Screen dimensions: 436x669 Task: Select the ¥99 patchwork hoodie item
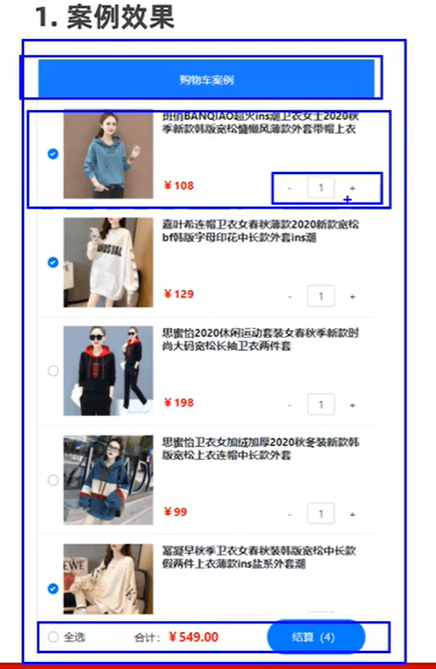53,480
